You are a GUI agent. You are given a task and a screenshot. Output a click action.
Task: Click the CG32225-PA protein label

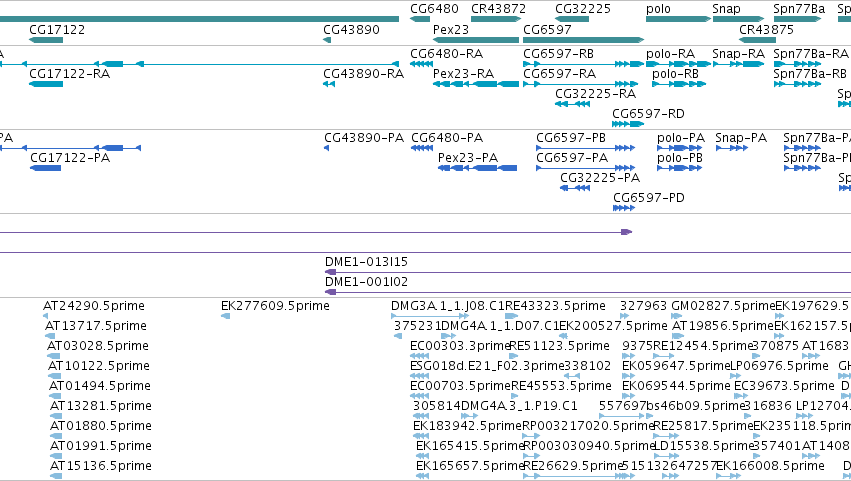coord(600,178)
